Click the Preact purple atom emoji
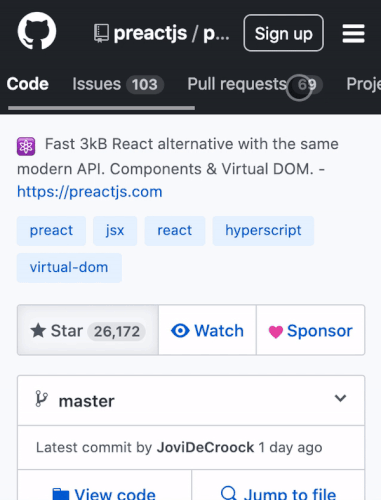 tap(26, 146)
